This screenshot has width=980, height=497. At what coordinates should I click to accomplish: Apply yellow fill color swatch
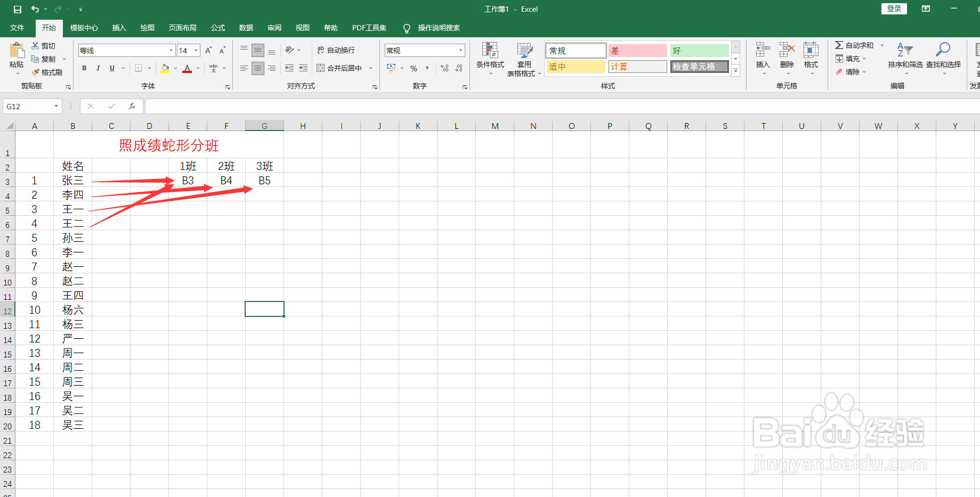tap(165, 68)
